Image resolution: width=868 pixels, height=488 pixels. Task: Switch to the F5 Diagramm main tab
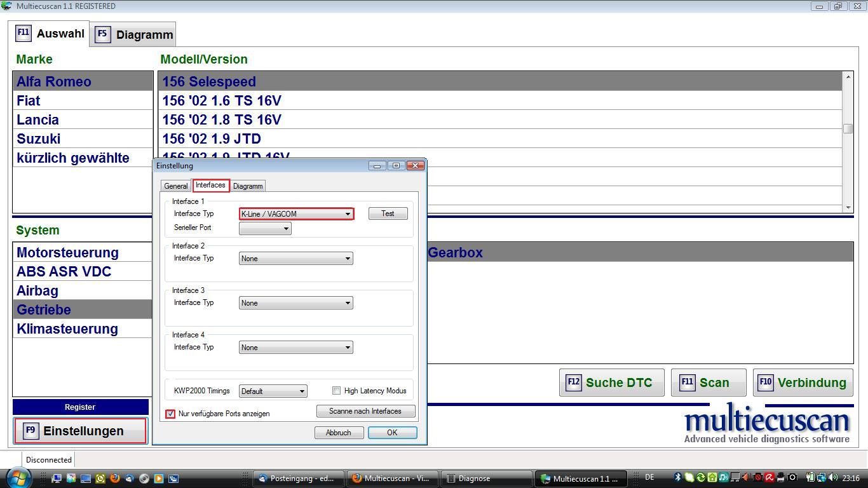point(134,34)
